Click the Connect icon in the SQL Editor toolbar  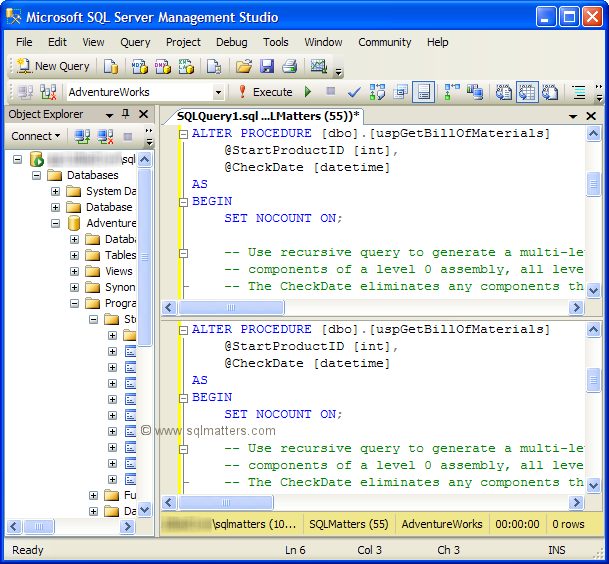[x=26, y=92]
